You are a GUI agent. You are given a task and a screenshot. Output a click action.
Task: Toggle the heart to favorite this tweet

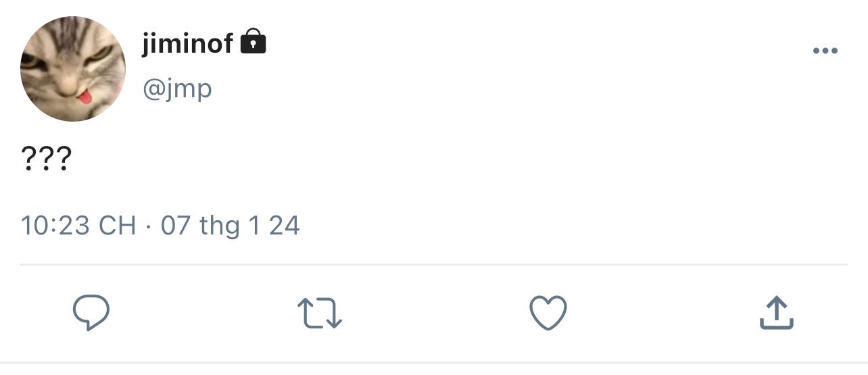[x=548, y=314]
